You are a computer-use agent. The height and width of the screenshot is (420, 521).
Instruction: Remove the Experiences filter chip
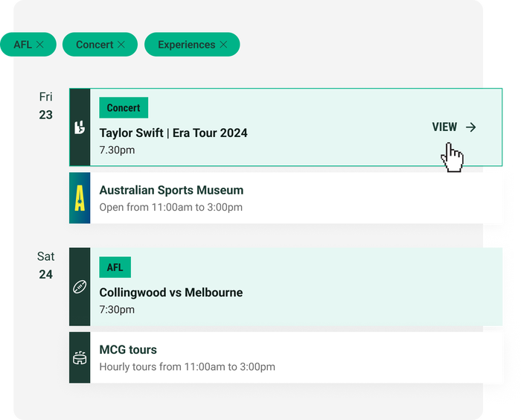pos(223,45)
